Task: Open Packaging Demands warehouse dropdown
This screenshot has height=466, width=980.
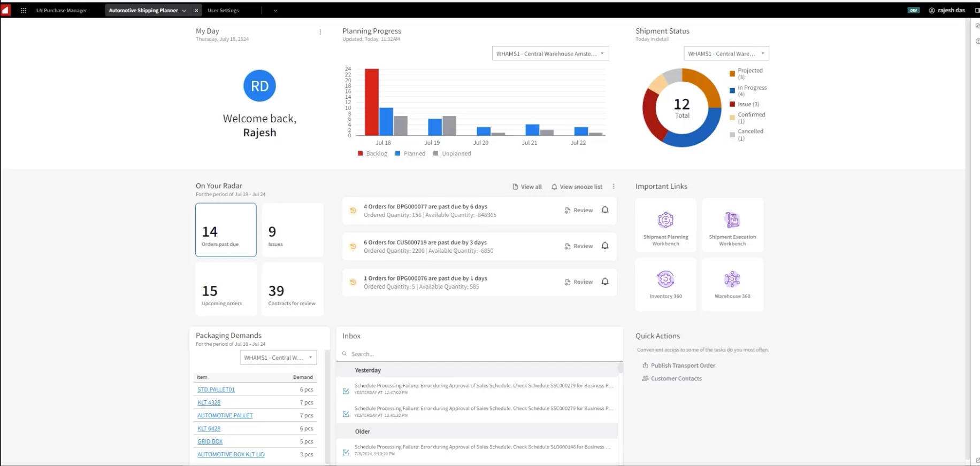Action: (x=278, y=358)
